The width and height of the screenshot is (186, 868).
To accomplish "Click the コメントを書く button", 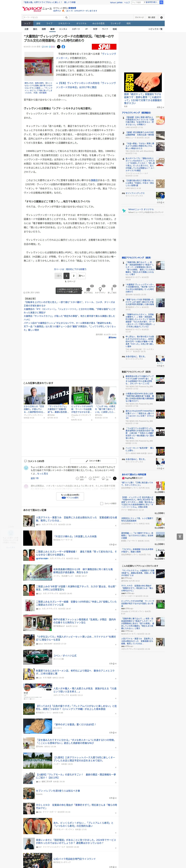I will pyautogui.click(x=93, y=461).
